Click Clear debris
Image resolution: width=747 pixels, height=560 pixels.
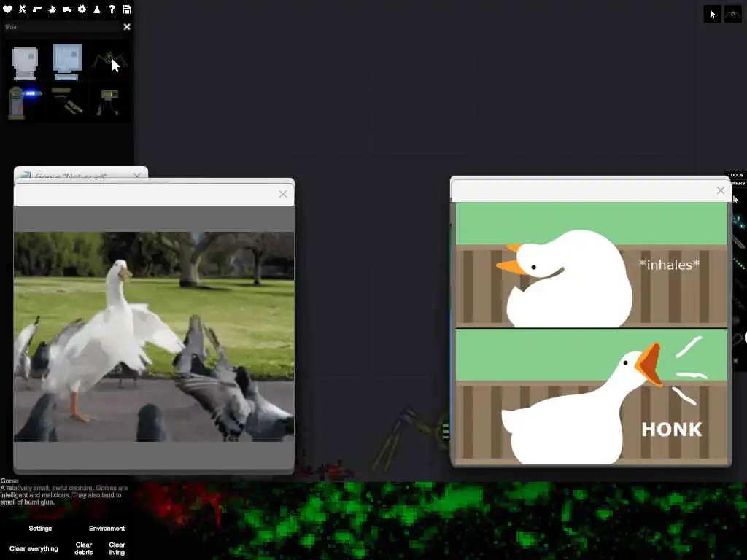coord(83,548)
